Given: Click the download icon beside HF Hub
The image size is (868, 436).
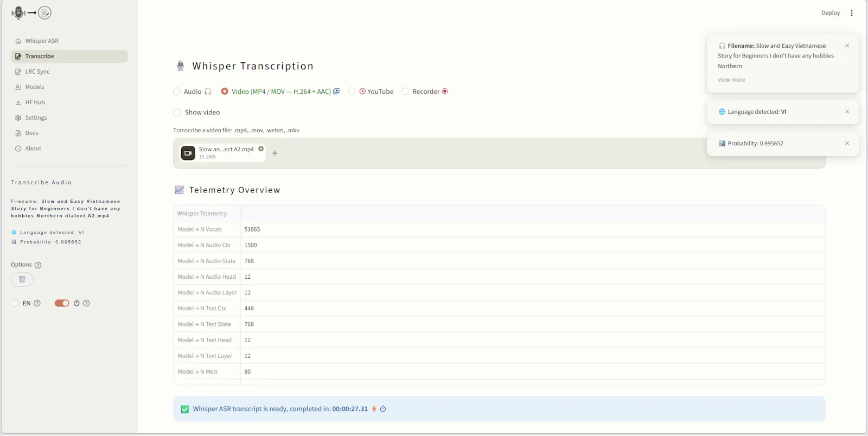Looking at the screenshot, I should click(x=18, y=102).
